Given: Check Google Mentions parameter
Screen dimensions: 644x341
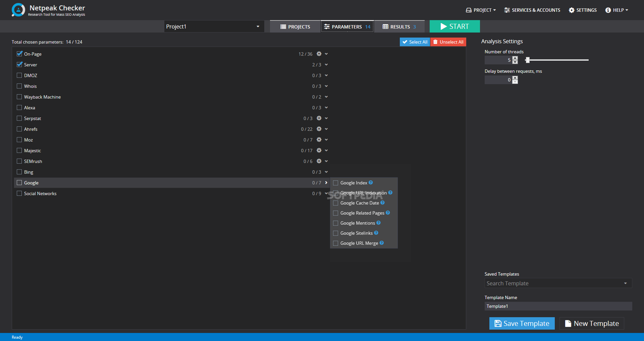Looking at the screenshot, I should click(335, 223).
